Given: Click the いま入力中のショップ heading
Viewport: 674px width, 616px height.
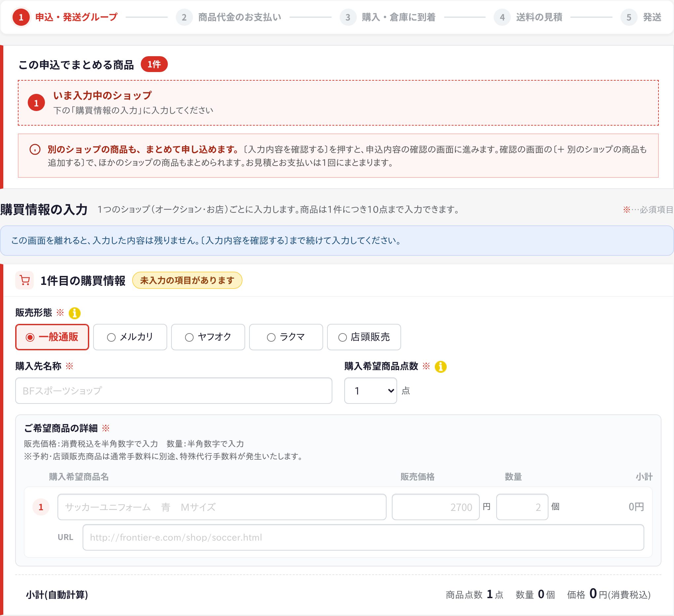Looking at the screenshot, I should coord(102,95).
